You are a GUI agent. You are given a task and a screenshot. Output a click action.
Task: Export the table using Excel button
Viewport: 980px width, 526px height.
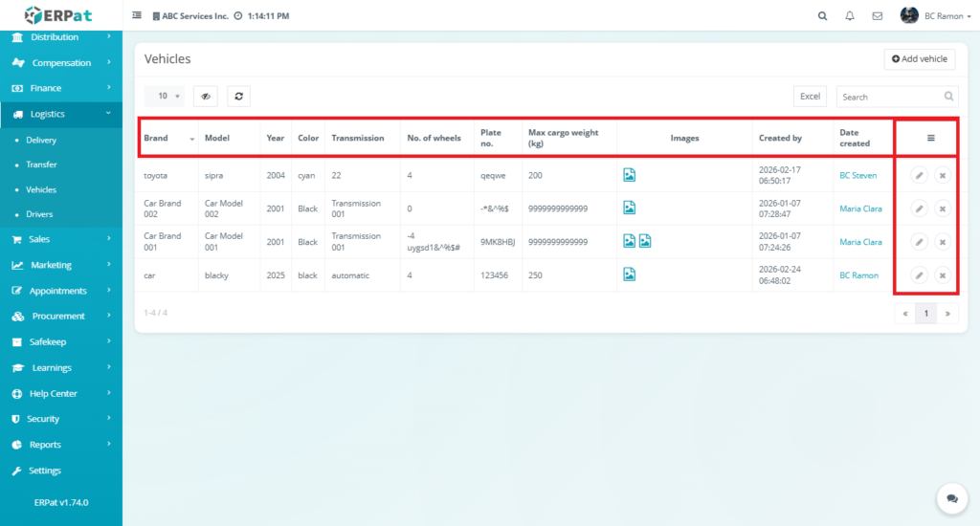(810, 97)
